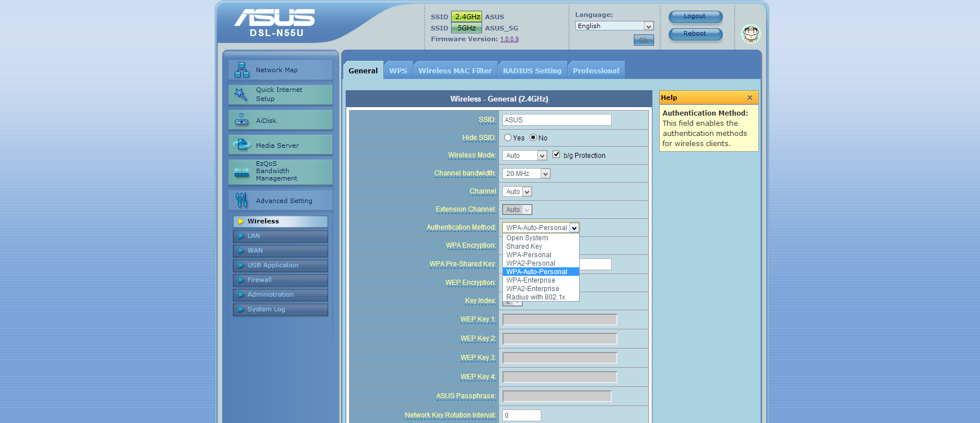Select No for Hide SSID
980x423 pixels.
click(x=533, y=138)
